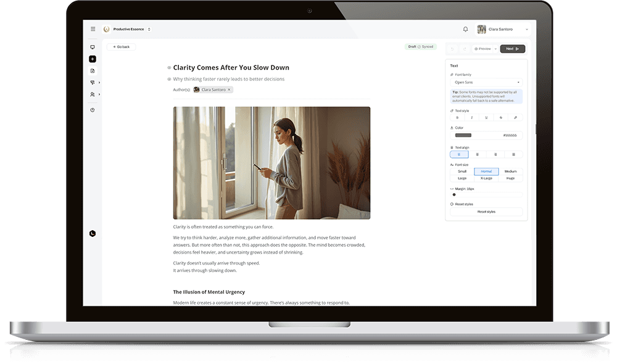Apply italic text style
The height and width of the screenshot is (364, 617).
click(472, 118)
